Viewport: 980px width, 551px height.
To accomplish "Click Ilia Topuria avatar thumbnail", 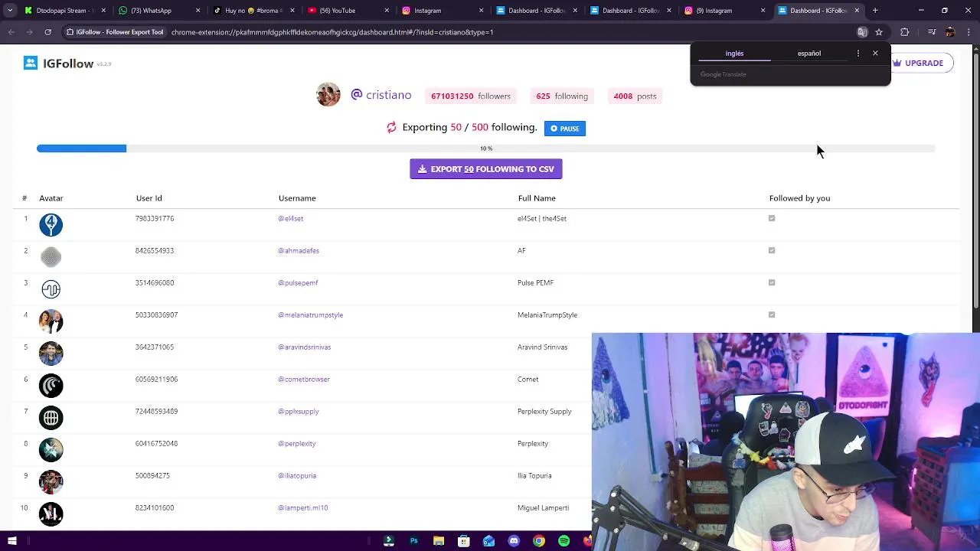I will pos(51,481).
